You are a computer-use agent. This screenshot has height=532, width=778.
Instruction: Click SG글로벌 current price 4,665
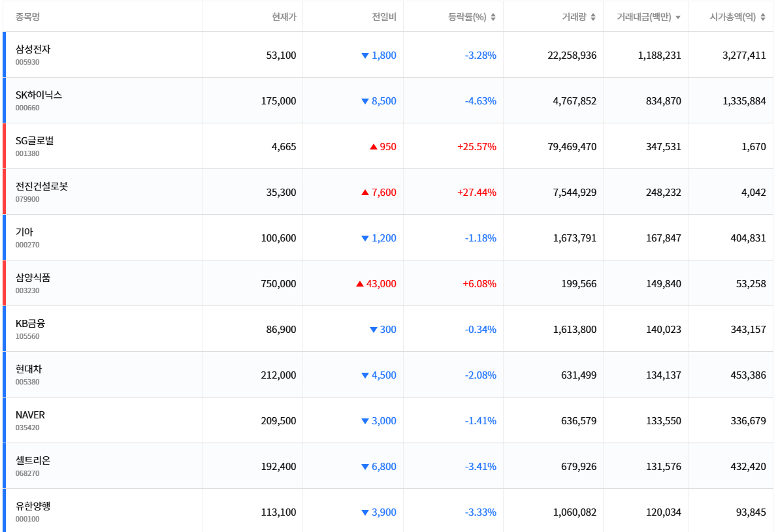pyautogui.click(x=284, y=146)
